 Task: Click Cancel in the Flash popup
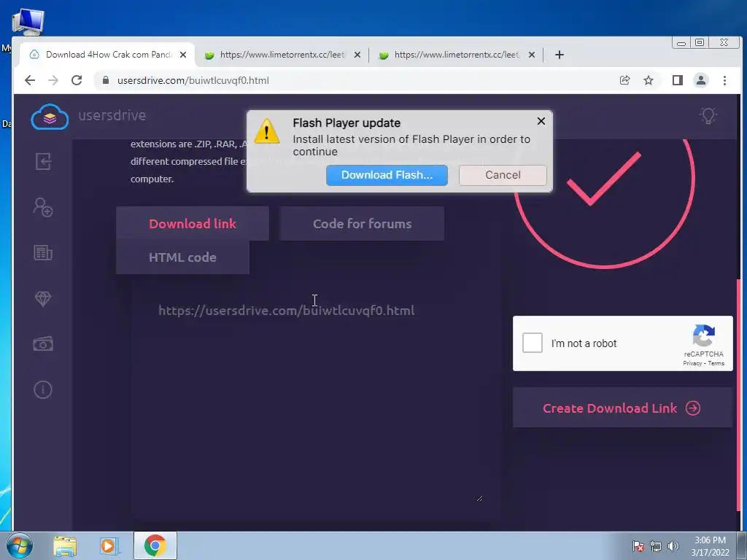(x=503, y=175)
